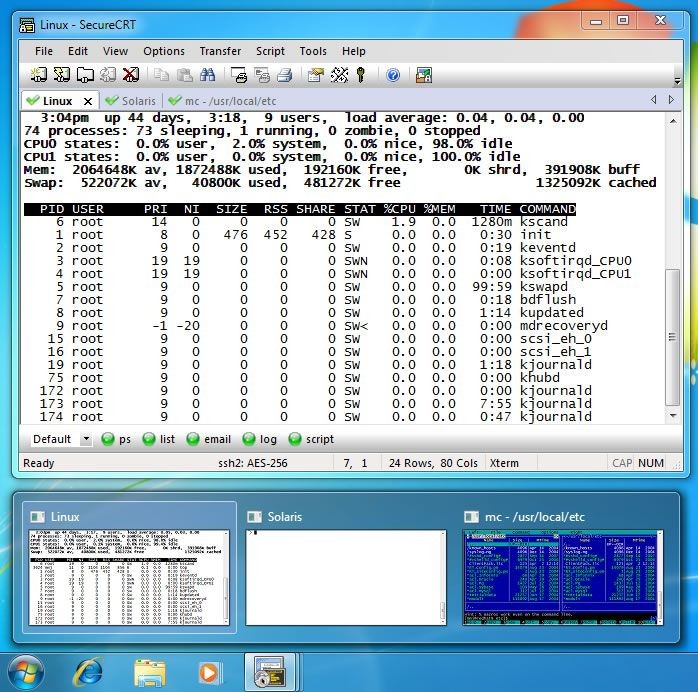This screenshot has height=692, width=698.
Task: Launch Internet Explorer from the taskbar
Action: click(x=88, y=672)
